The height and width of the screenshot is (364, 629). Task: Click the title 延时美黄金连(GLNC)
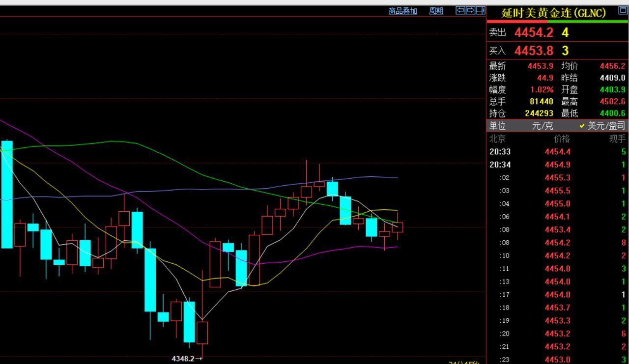pos(554,13)
